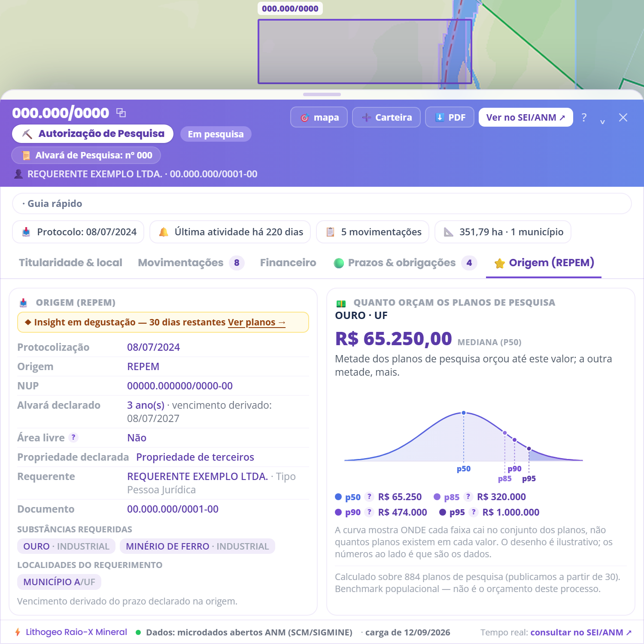Viewport: 644px width, 644px height.
Task: Click the Protocolo 08/07/2024 chip
Action: click(78, 232)
